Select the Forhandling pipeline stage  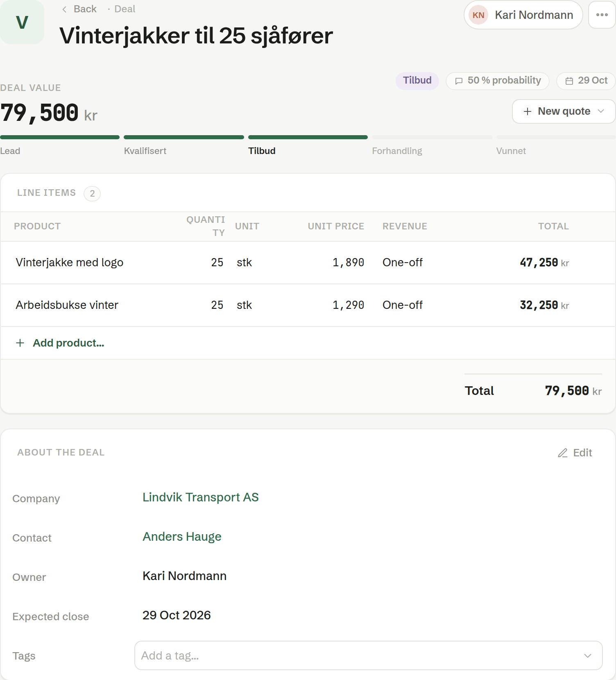click(397, 151)
